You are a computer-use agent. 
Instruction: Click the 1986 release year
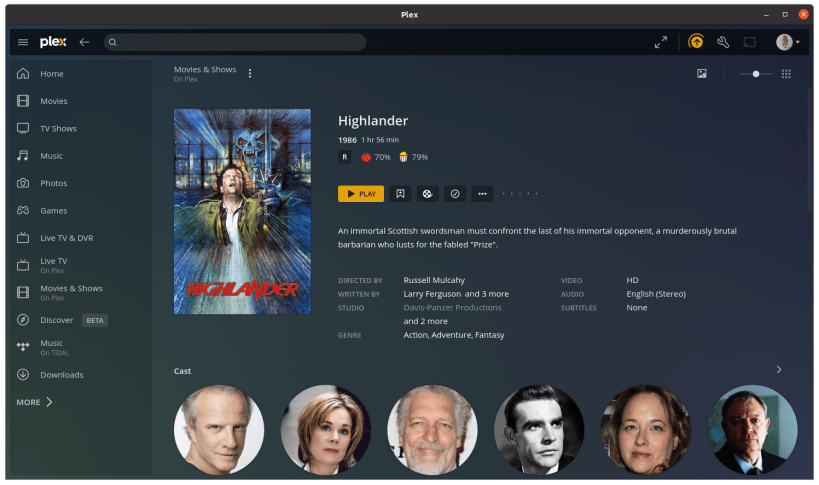pyautogui.click(x=347, y=140)
